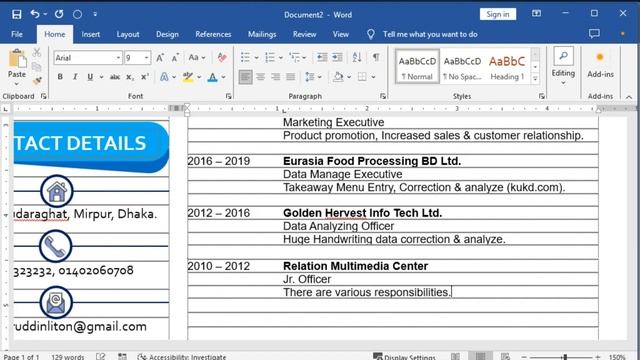
Task: Expand the borders dropdown arrow
Action: click(x=373, y=77)
